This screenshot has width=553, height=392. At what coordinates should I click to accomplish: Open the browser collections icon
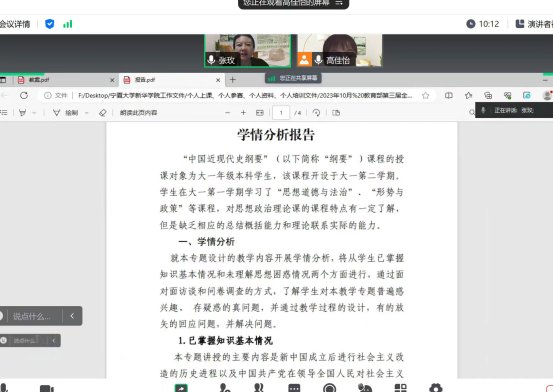(488, 95)
